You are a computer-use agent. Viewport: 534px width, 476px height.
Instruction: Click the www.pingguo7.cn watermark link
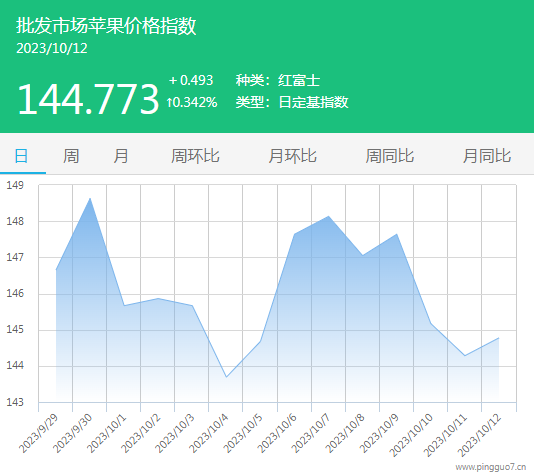[x=491, y=467]
